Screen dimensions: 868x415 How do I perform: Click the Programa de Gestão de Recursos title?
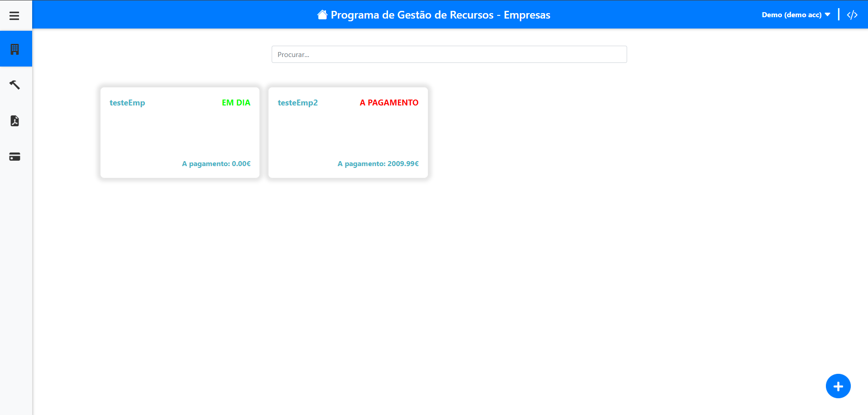[440, 15]
